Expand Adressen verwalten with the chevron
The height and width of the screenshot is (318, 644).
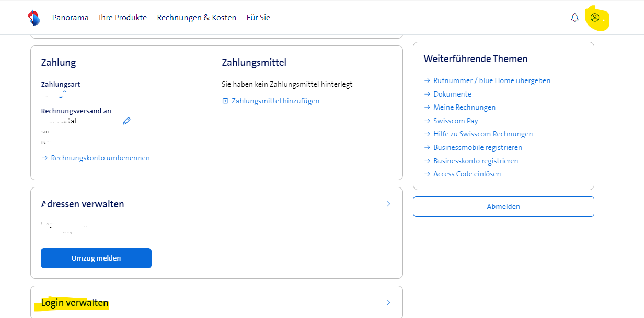click(388, 204)
